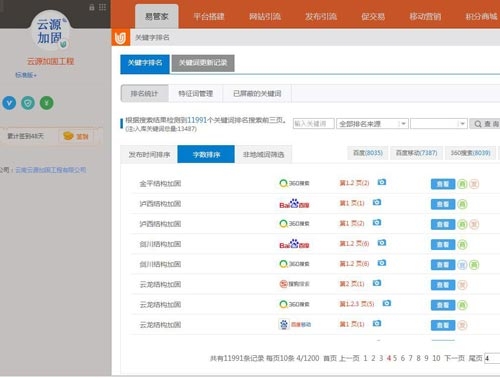Click green circle icon in 剑川结构加固 Baidu row
The height and width of the screenshot is (378, 500).
(x=462, y=245)
